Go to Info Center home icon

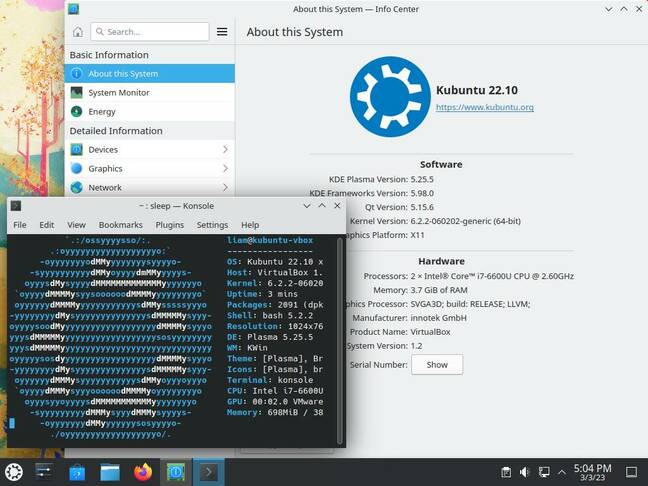pyautogui.click(x=78, y=32)
